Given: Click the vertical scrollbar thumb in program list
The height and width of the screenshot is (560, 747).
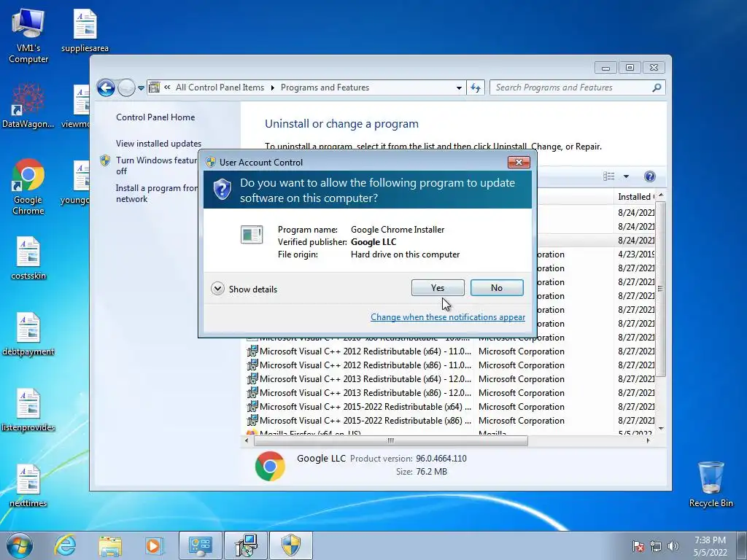Looking at the screenshot, I should (661, 289).
